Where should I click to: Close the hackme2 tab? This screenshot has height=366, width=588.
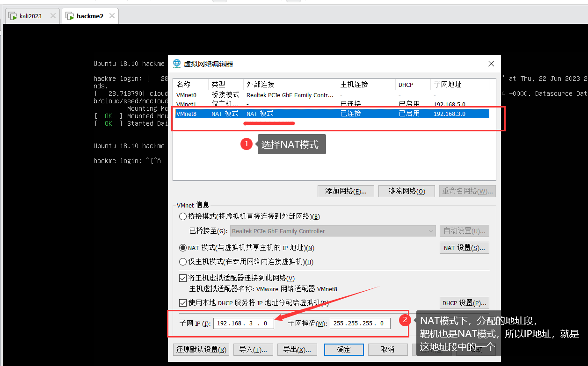coord(111,16)
